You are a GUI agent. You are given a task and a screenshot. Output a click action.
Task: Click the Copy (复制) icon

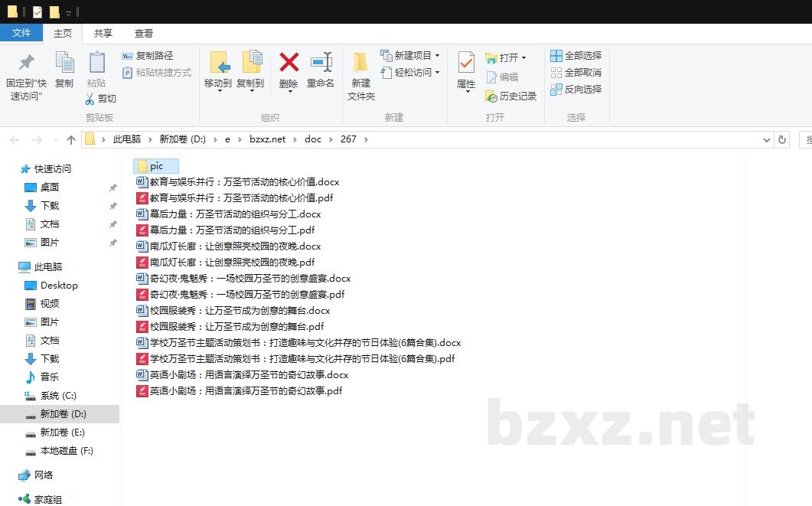tap(64, 71)
